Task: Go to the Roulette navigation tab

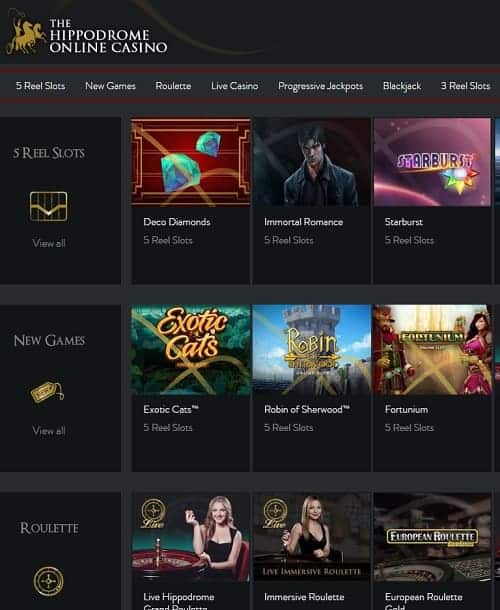Action: 173,86
